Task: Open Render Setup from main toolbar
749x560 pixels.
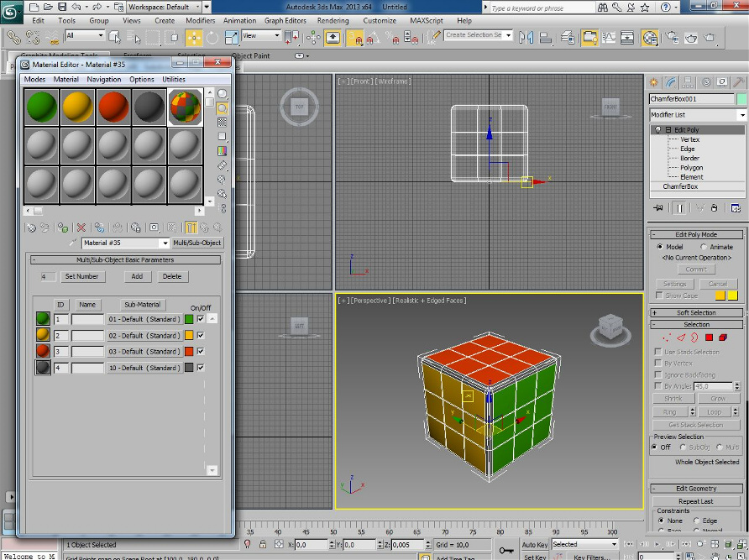Action: pyautogui.click(x=673, y=37)
